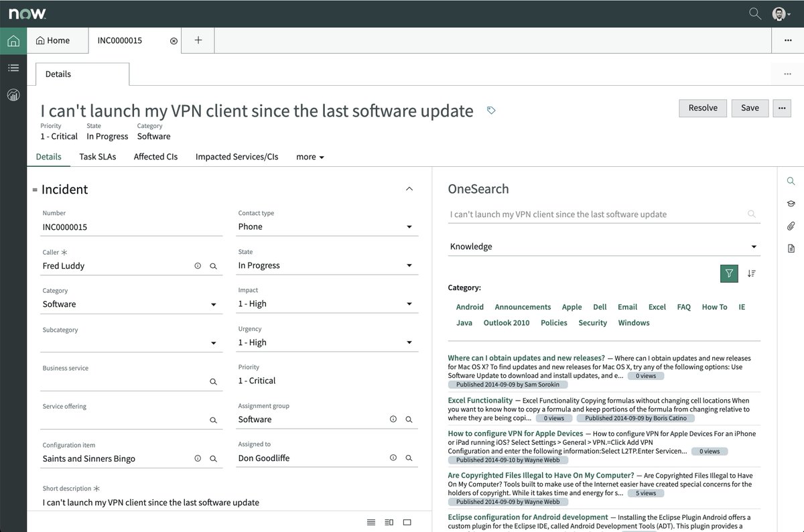View Assignment group info icon
Screen dimensions: 804x532
(393, 419)
